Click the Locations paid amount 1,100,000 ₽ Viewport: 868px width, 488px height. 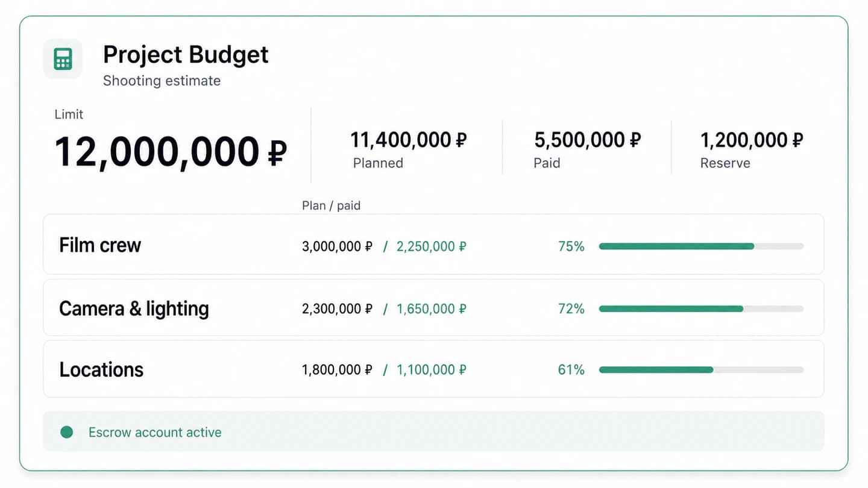click(432, 370)
